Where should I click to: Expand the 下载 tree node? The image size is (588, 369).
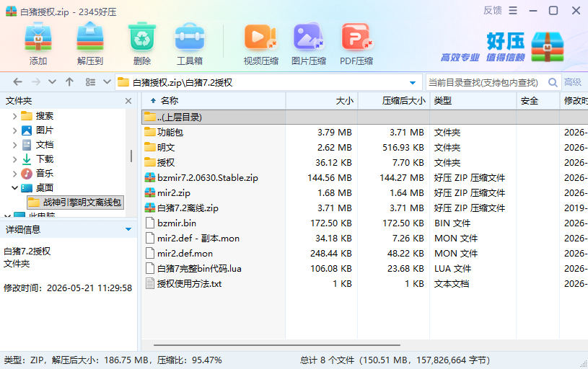coord(14,159)
